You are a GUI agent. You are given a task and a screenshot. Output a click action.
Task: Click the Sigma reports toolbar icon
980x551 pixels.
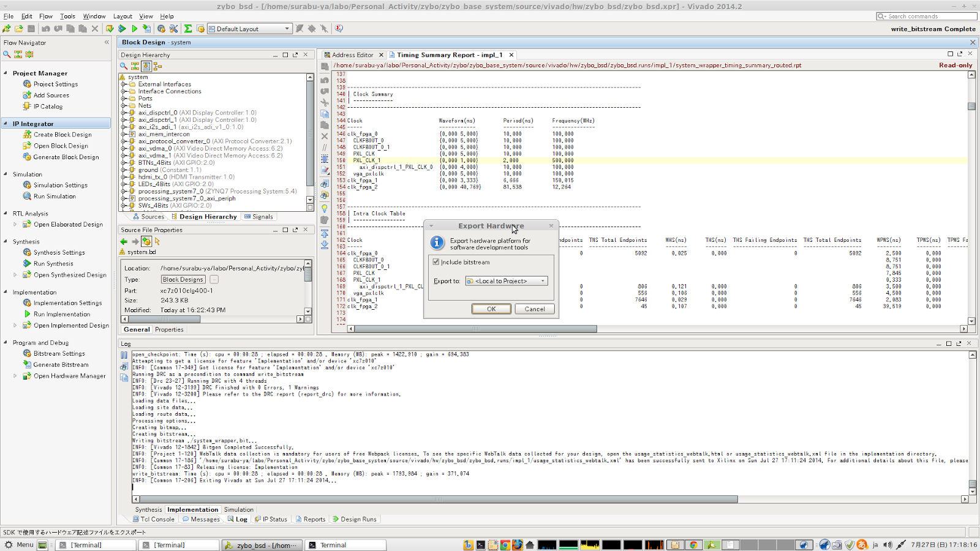tap(188, 29)
